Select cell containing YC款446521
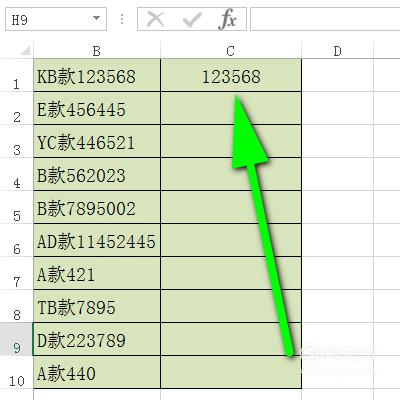Viewport: 400px width, 400px height. click(x=97, y=141)
